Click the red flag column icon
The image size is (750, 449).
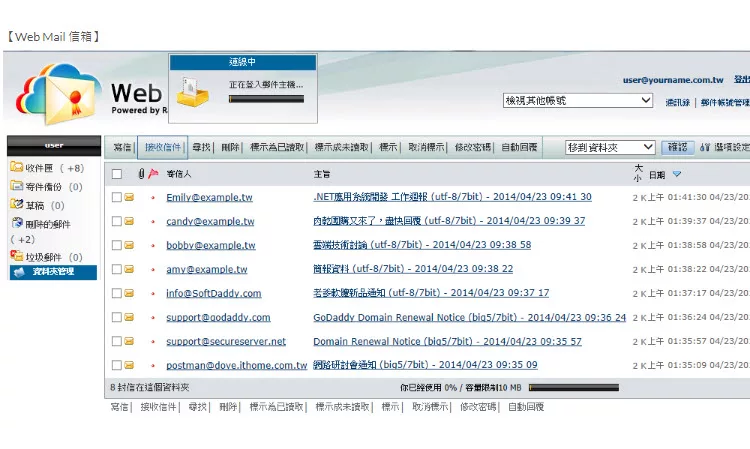click(x=153, y=174)
